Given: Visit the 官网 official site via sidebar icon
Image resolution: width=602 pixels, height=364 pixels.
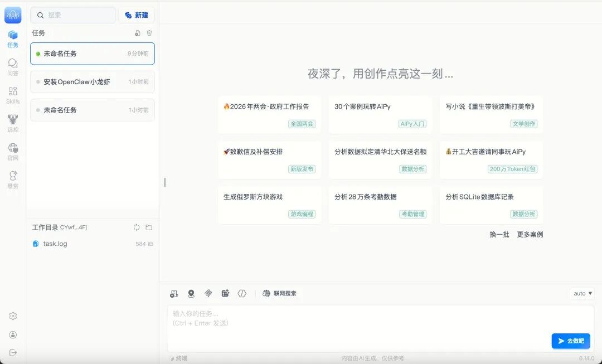Looking at the screenshot, I should pyautogui.click(x=12, y=149).
